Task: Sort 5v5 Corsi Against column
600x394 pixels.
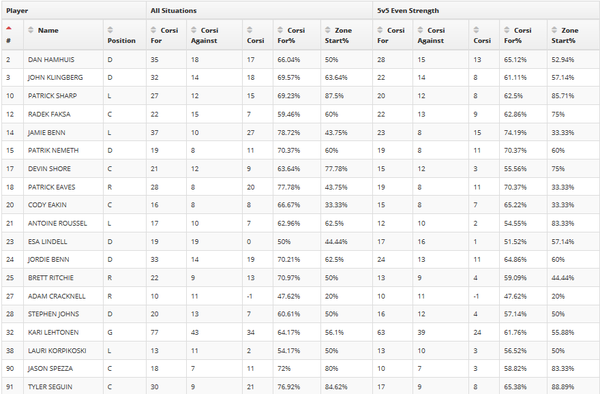Action: click(x=420, y=30)
